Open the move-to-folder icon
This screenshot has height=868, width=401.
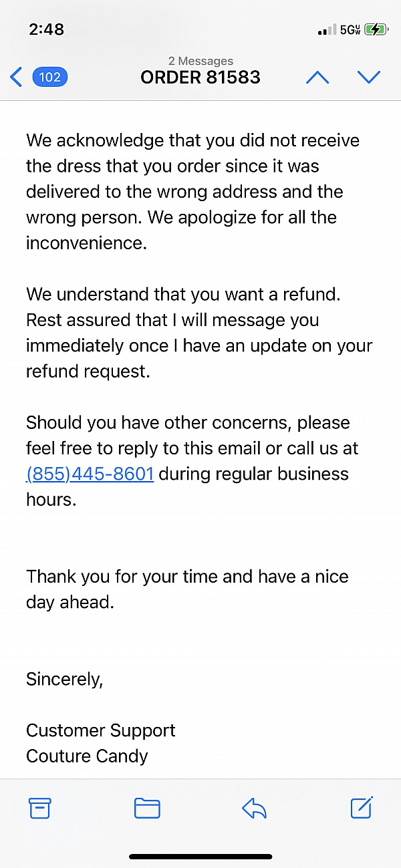coord(147,809)
